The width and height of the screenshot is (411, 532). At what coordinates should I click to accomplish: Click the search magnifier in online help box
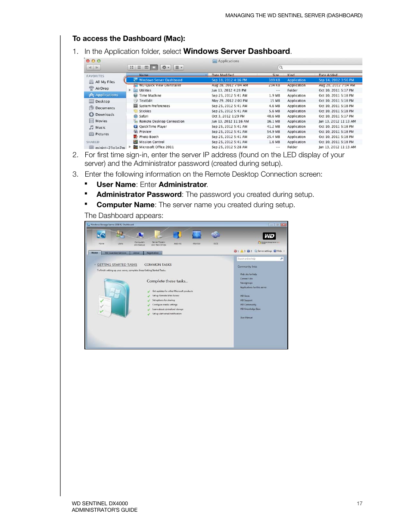pos(282,259)
